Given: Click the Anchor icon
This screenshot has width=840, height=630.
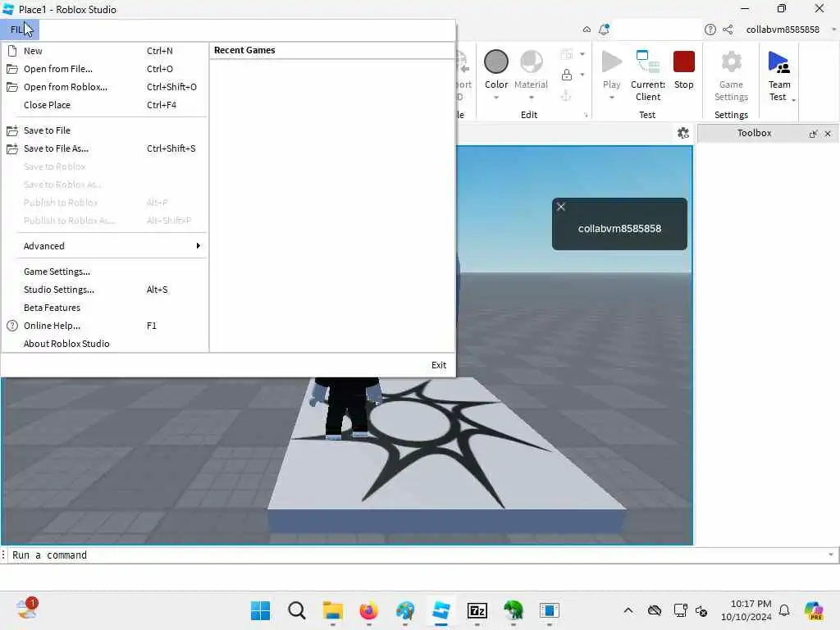Looking at the screenshot, I should (x=566, y=95).
